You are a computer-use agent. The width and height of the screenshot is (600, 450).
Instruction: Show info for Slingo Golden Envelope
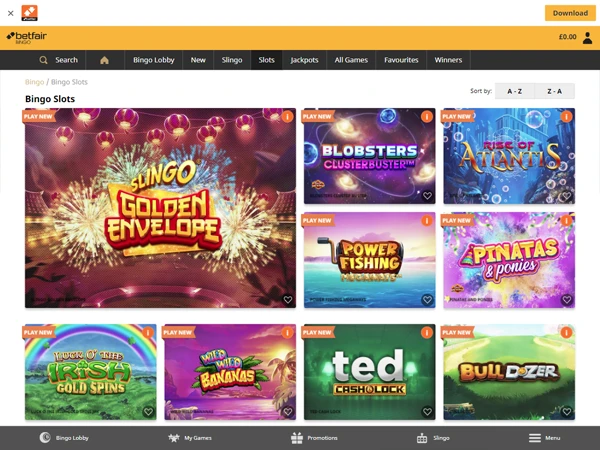tap(287, 116)
